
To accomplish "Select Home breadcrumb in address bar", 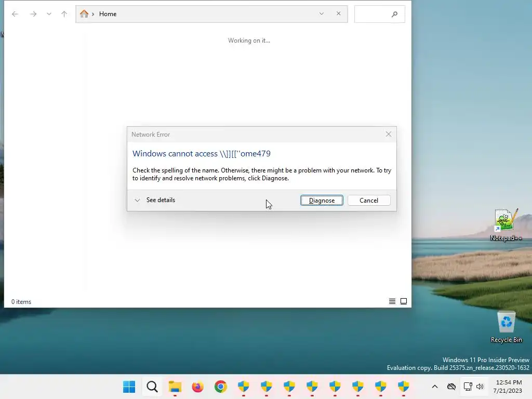I will 108,14.
